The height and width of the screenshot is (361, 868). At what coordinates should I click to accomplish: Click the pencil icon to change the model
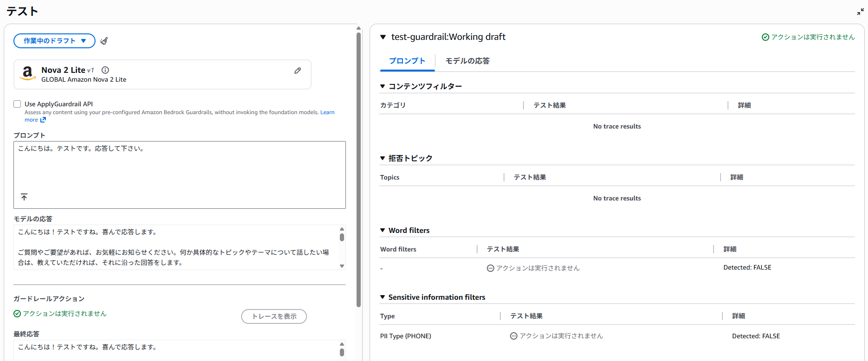pos(298,71)
